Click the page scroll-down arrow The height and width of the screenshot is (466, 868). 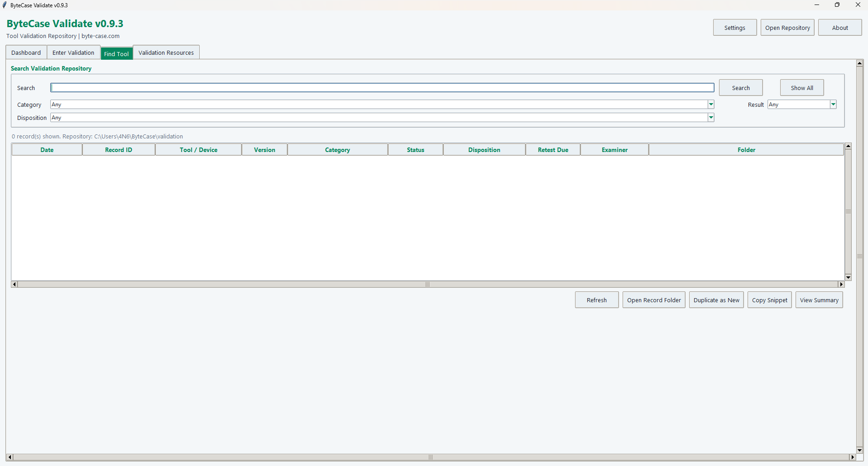pos(860,450)
